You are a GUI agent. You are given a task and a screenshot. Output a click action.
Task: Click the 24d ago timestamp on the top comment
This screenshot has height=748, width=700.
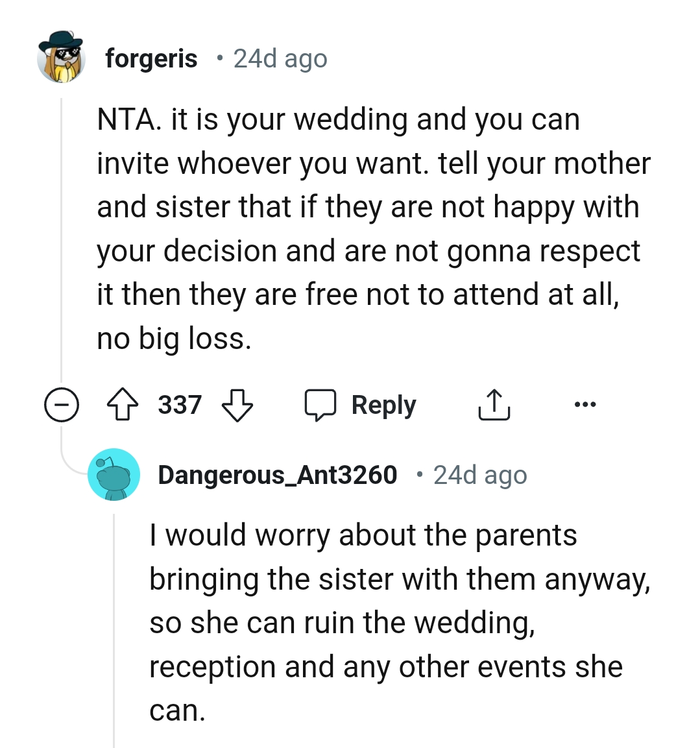280,58
